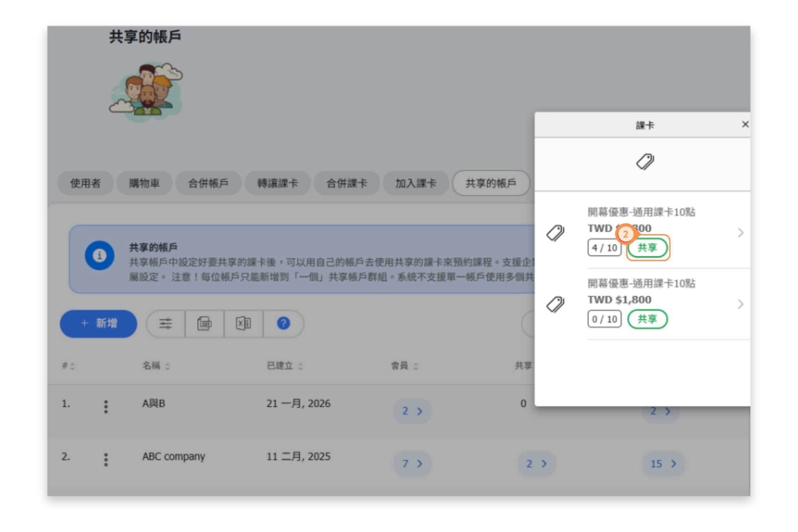Switch to the 轉讓課卡 tab
The height and width of the screenshot is (532, 798).
pos(277,183)
